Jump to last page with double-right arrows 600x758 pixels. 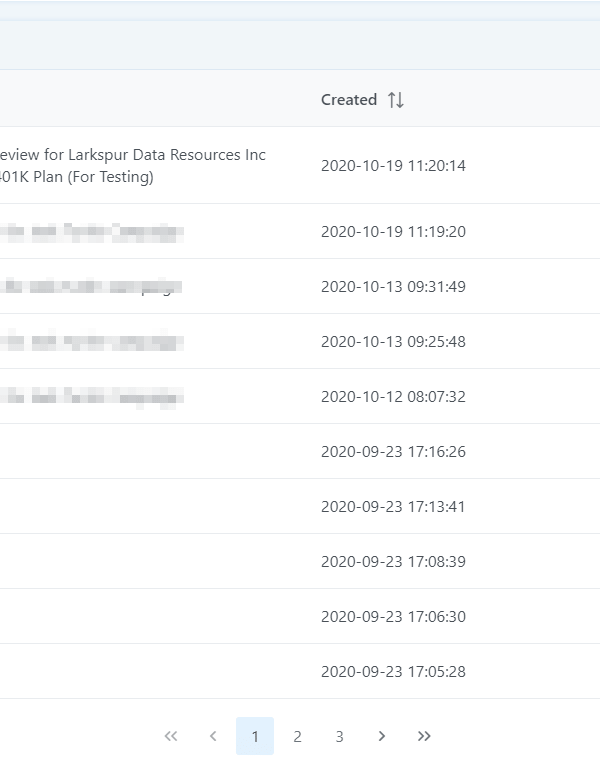[x=424, y=736]
